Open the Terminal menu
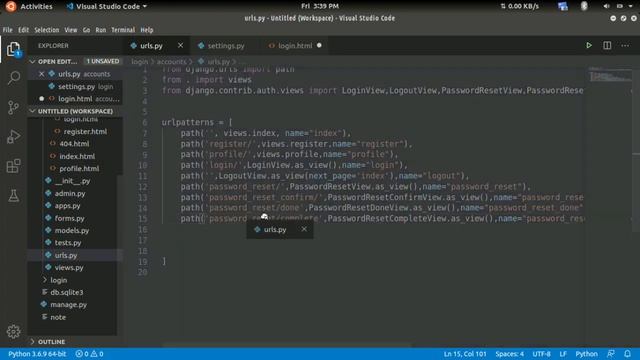This screenshot has width=640, height=360. click(123, 30)
